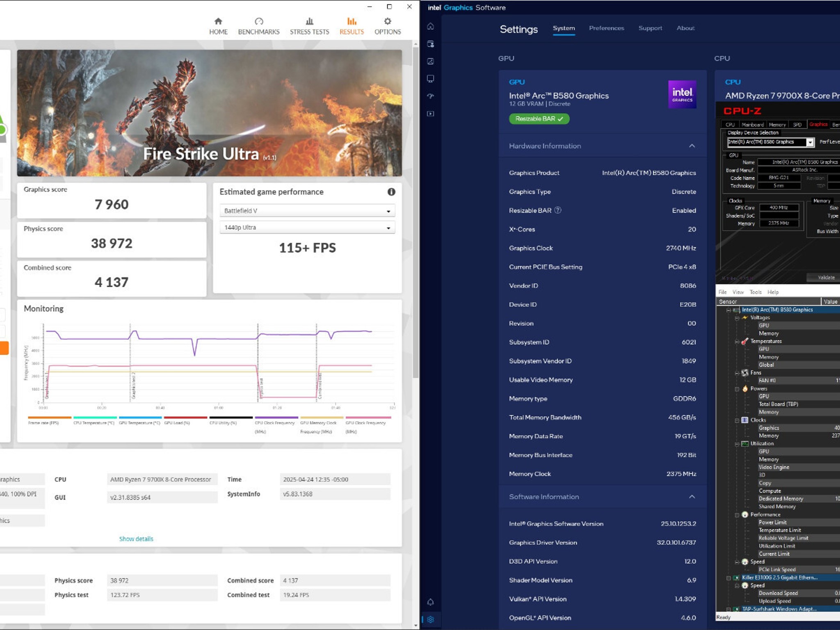Collapse the Temperatures tree node
This screenshot has width=840, height=630.
pos(737,341)
